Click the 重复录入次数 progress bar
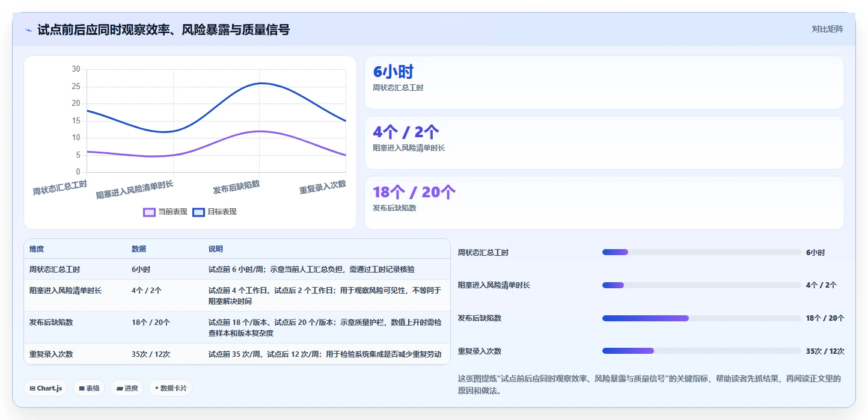 [701, 351]
